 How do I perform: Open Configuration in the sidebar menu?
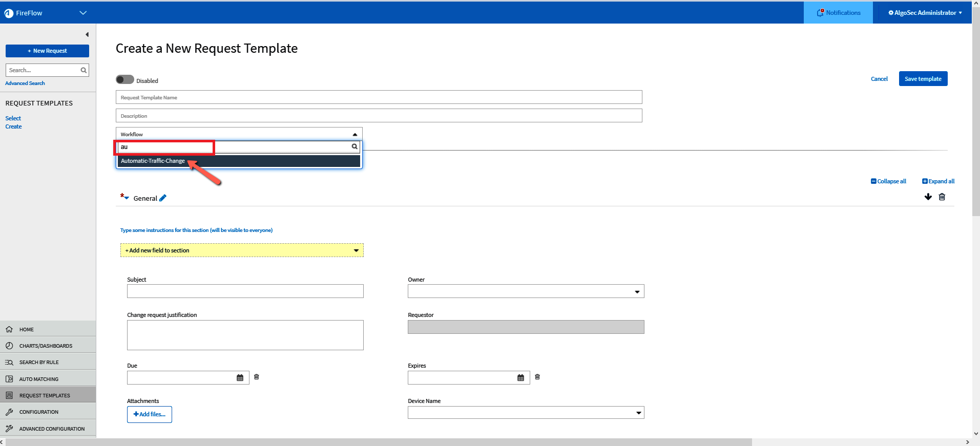(x=39, y=412)
